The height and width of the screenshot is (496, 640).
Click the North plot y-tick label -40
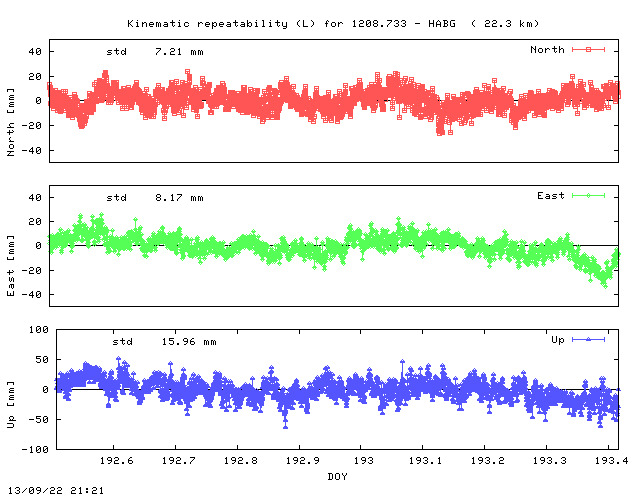[x=32, y=151]
